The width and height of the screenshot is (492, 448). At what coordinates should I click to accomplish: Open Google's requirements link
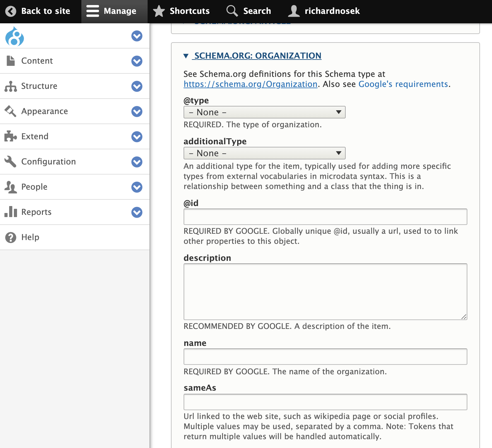point(403,84)
